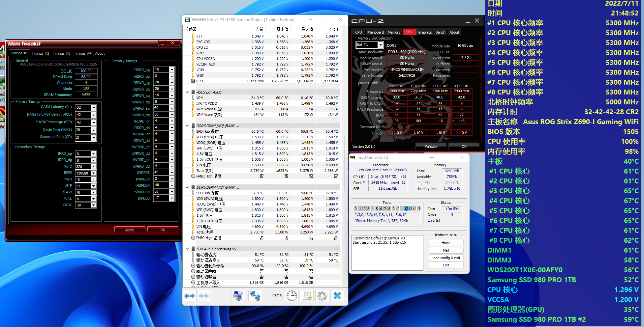
Task: Open About tab in MemTweakIt
Action: 100,53
